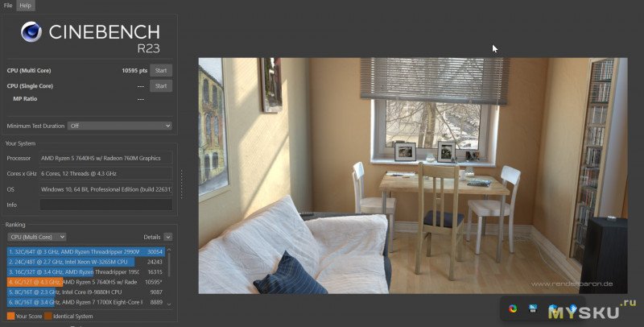Click the OS field showing Windows 10
This screenshot has width=644, height=327.
(106, 189)
